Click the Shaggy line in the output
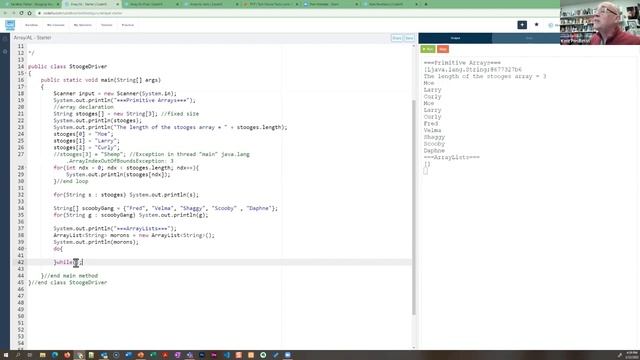This screenshot has width=640, height=360. point(434,137)
